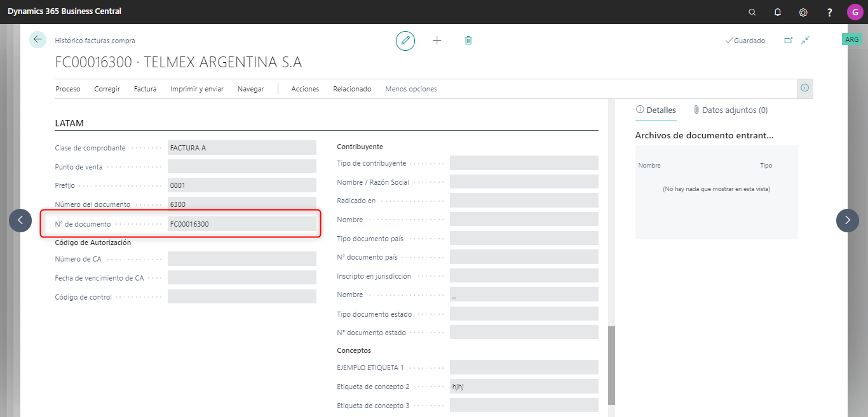Open notifications bell icon
Screen dimensions: 868x417
pos(778,12)
